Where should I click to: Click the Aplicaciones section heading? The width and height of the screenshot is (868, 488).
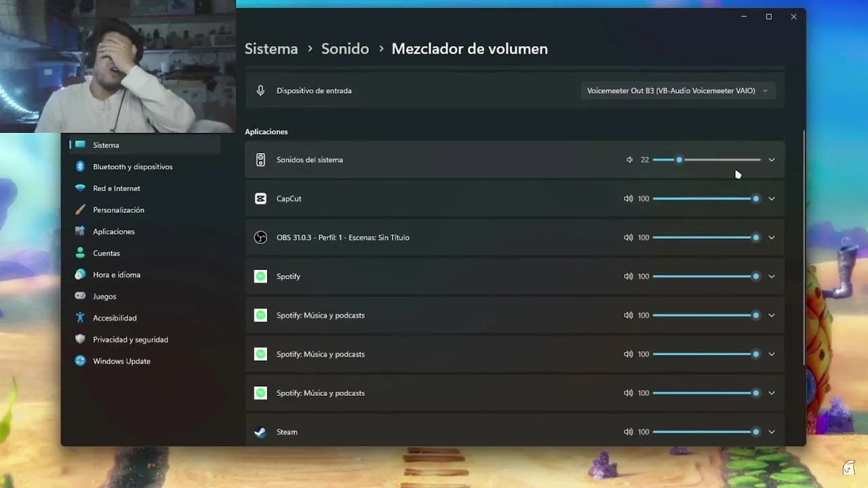tap(267, 131)
